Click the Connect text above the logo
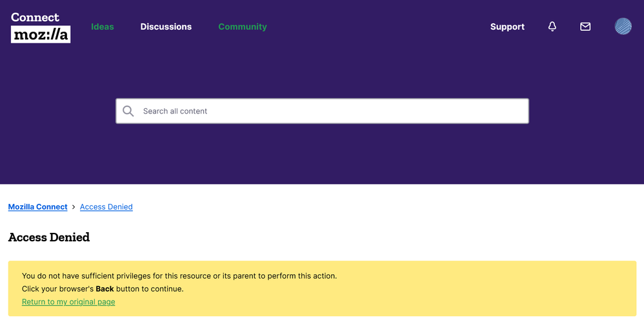Image resolution: width=644 pixels, height=318 pixels. tap(35, 17)
